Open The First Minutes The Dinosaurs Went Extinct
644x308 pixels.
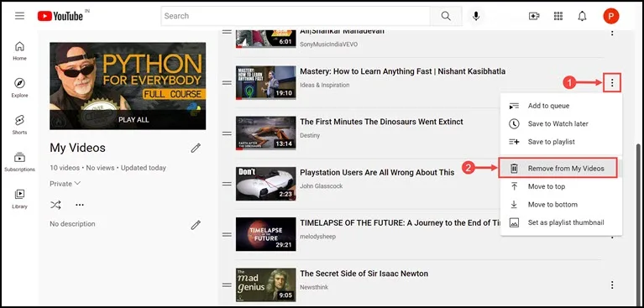(x=381, y=122)
